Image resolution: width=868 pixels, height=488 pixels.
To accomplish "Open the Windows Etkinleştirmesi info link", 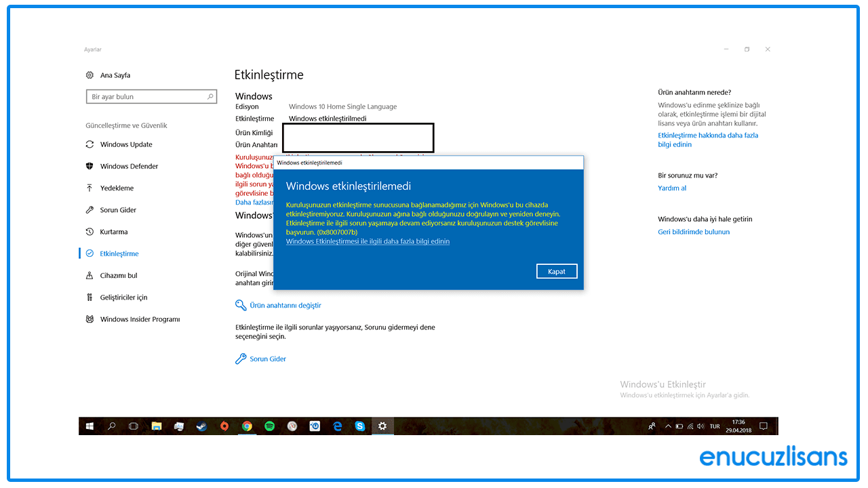I will coord(368,241).
